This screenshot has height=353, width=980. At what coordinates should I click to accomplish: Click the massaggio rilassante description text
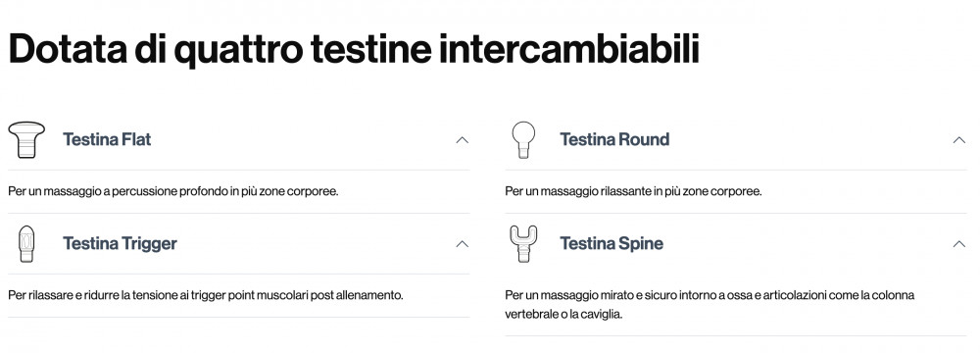click(633, 191)
